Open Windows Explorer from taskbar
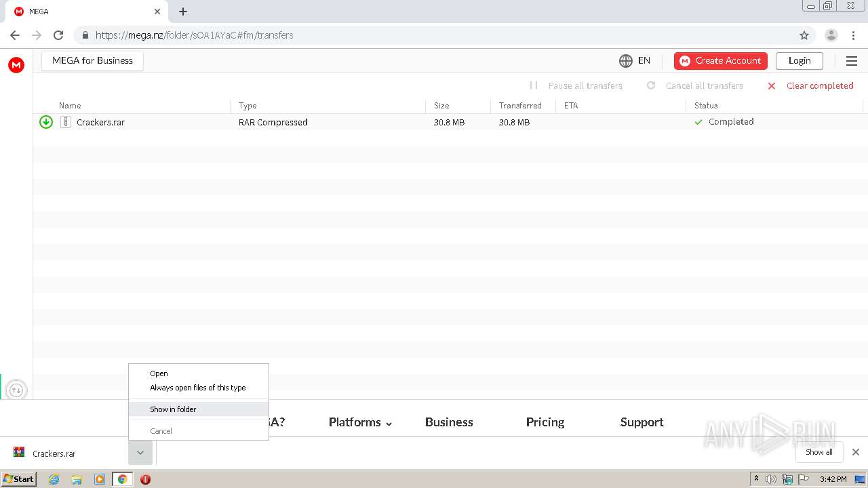The width and height of the screenshot is (868, 488). 77,479
